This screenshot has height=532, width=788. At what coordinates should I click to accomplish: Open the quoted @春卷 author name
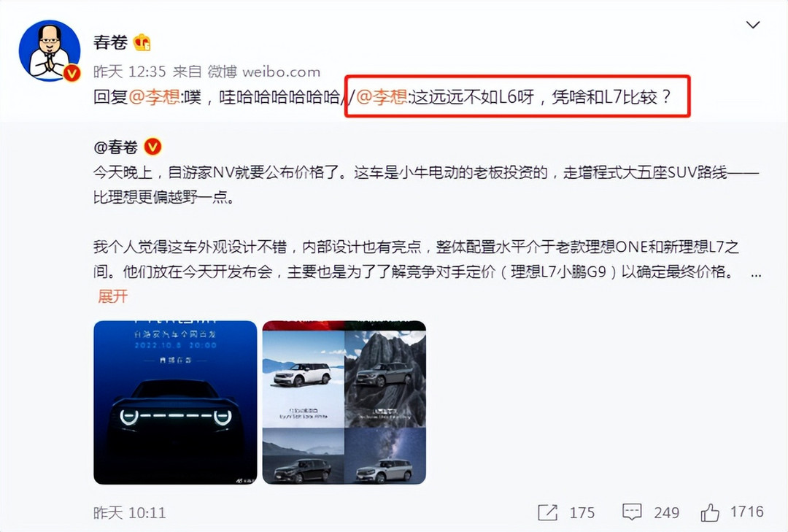pos(115,147)
